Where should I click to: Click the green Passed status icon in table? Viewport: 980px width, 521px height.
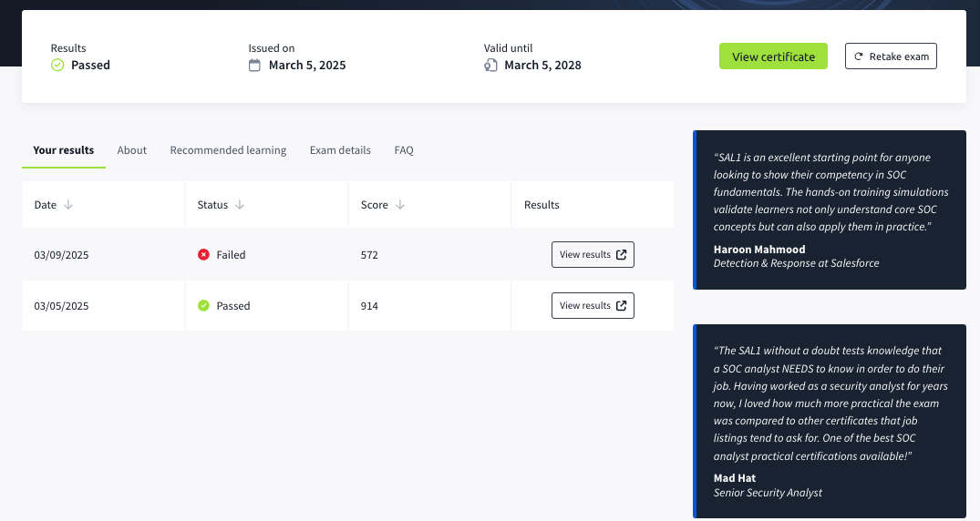tap(204, 305)
